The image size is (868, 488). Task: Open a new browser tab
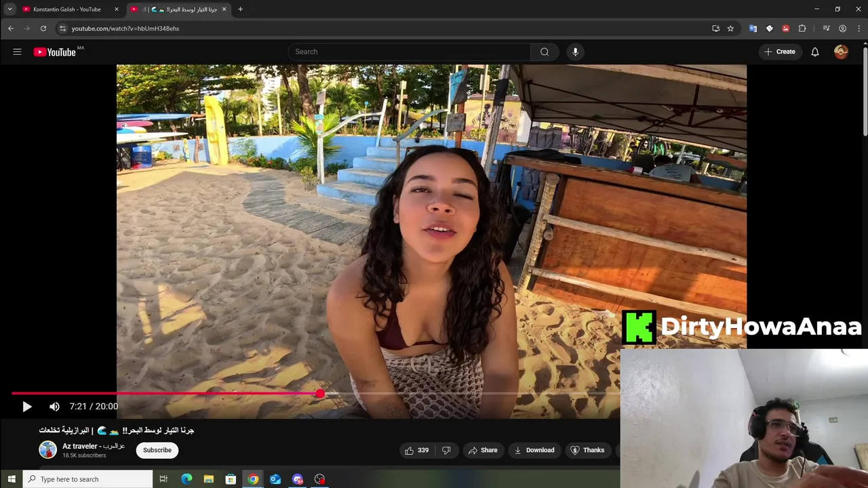240,9
